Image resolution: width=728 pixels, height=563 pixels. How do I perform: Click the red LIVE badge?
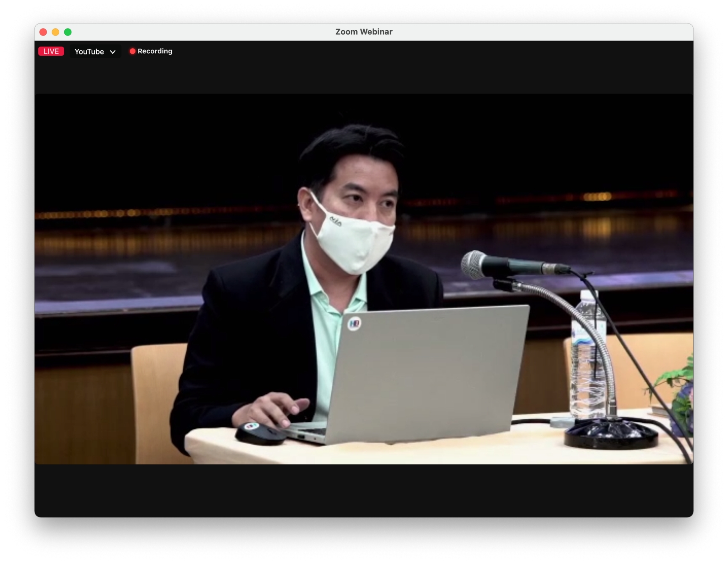click(x=51, y=51)
